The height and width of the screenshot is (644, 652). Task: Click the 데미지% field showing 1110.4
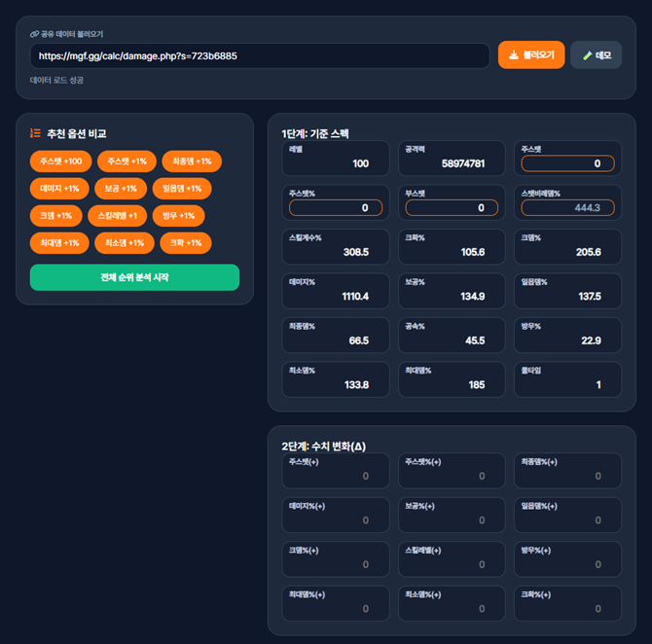(335, 296)
